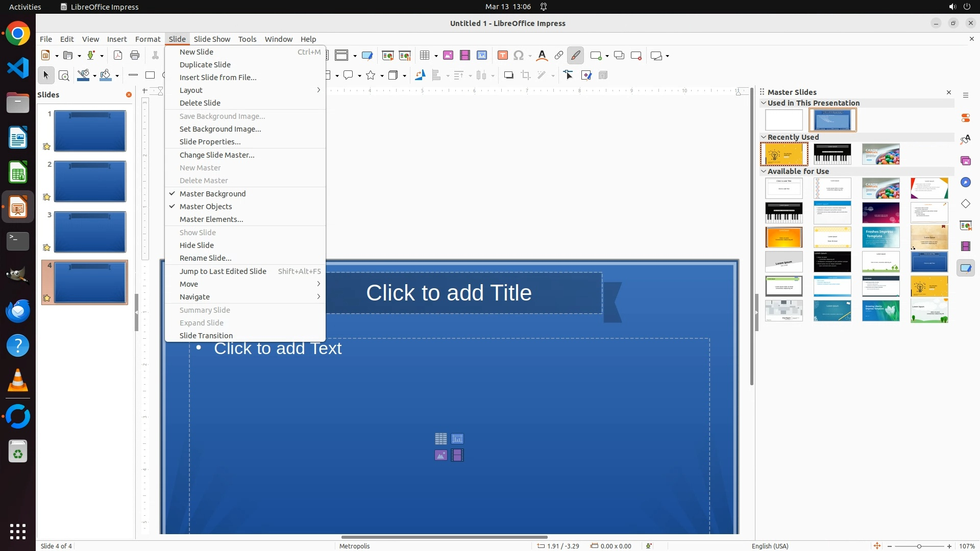Image resolution: width=980 pixels, height=551 pixels.
Task: Select slide 2 thumbnail in Slides panel
Action: click(90, 182)
